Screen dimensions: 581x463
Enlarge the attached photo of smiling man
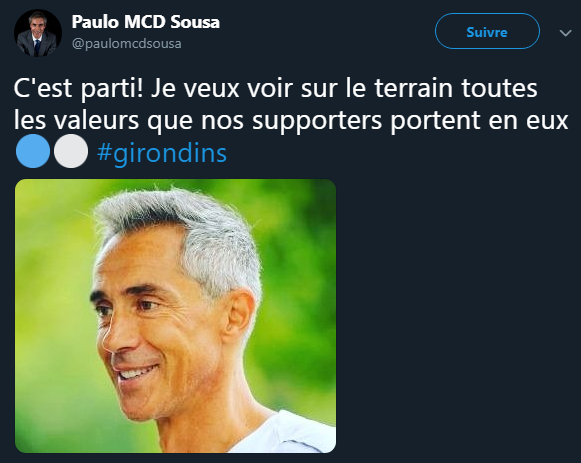click(x=175, y=316)
